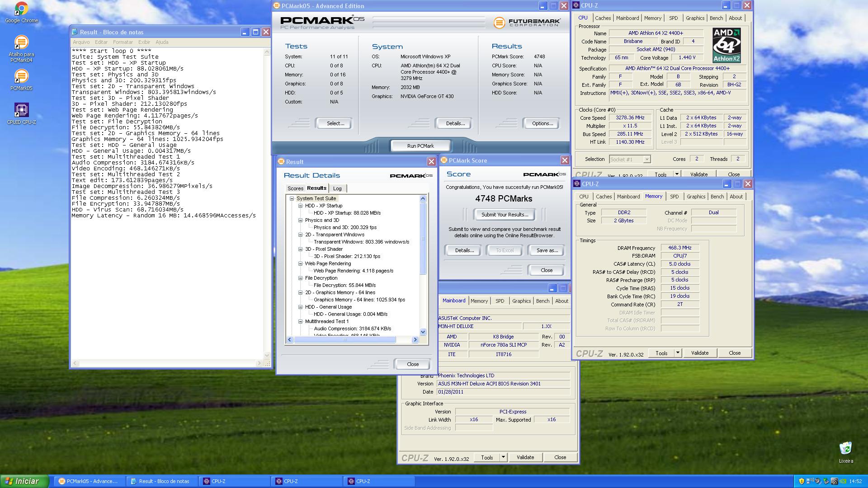Screen dimensions: 868x488
Task: Open the SPD tab in CPU-Z Memory window
Action: click(674, 197)
